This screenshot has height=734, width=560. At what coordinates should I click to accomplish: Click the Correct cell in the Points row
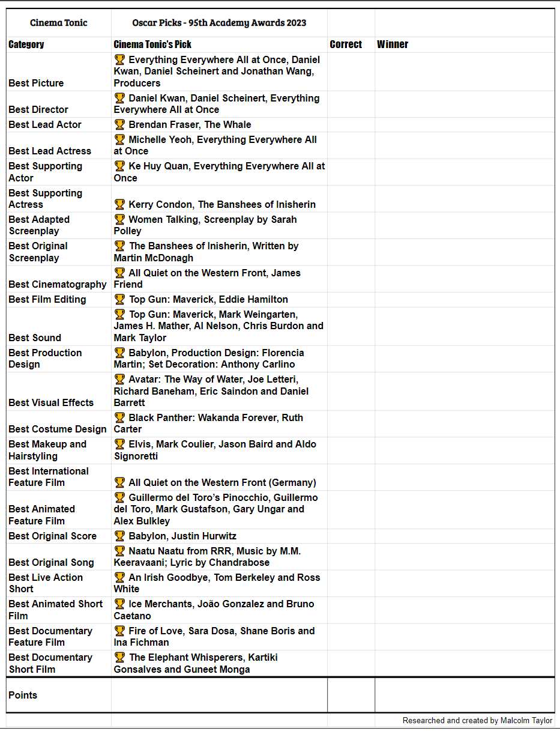click(x=351, y=695)
